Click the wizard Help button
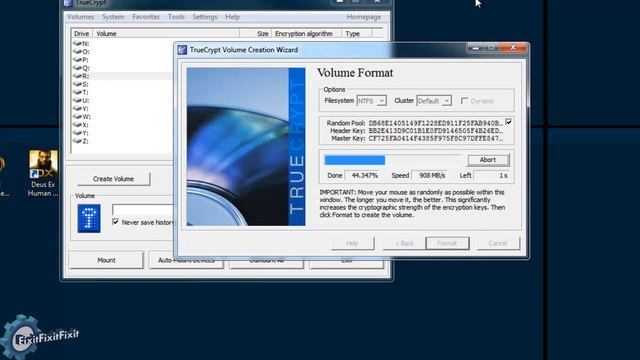Image resolution: width=640 pixels, height=360 pixels. (352, 243)
